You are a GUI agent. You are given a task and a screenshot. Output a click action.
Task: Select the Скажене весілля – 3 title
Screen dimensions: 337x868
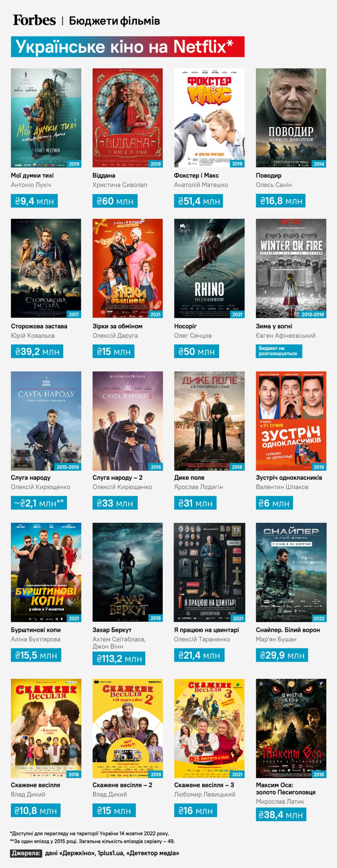(204, 785)
